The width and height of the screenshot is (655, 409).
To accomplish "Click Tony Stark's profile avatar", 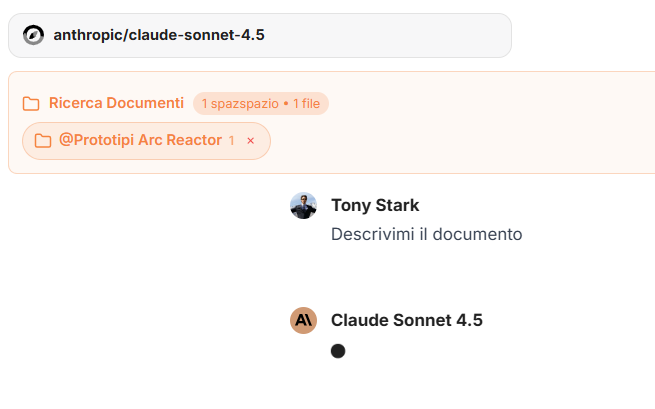I will [x=303, y=205].
